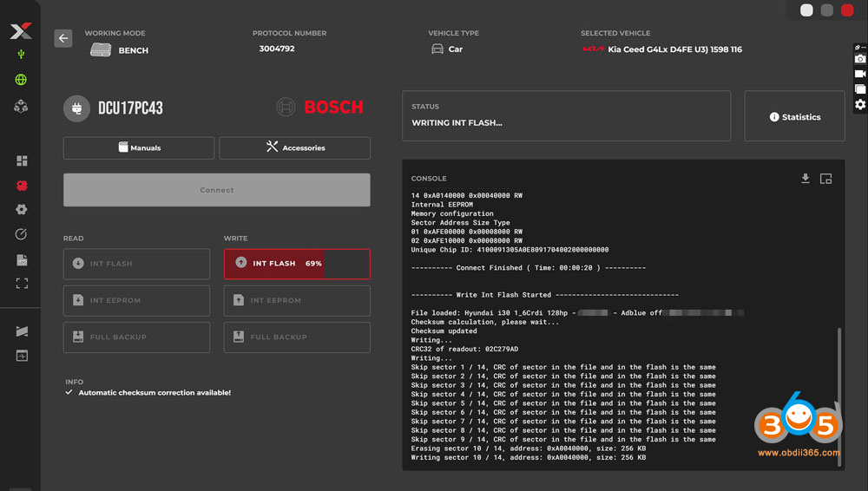Open the cubes module icon in sidebar
The height and width of the screenshot is (491, 868).
(x=21, y=106)
